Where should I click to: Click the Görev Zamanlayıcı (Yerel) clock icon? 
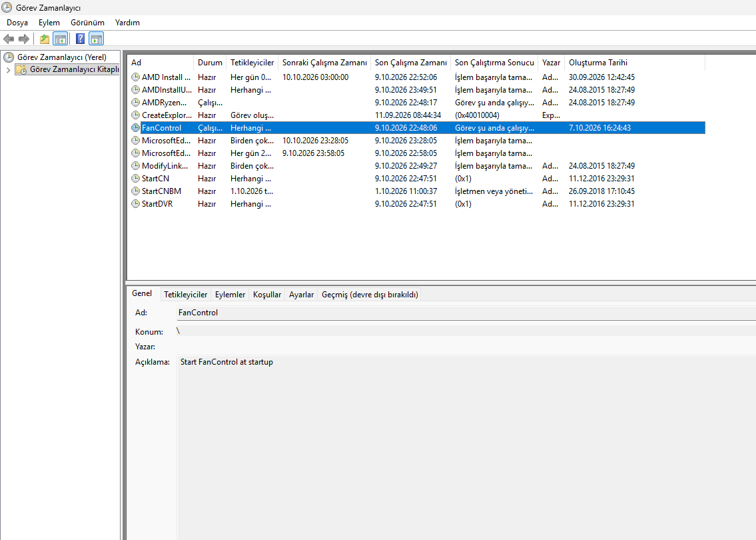tap(9, 57)
